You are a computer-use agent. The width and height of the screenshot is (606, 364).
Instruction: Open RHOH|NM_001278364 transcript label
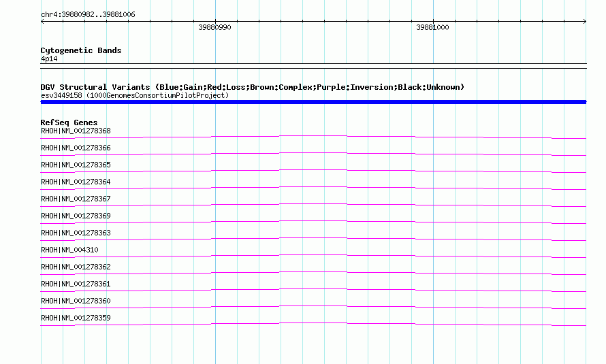click(x=76, y=182)
